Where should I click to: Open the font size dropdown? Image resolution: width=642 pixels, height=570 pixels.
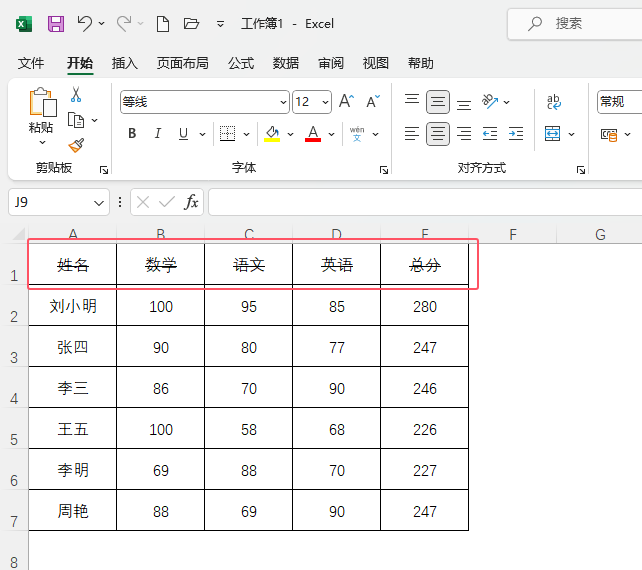325,102
